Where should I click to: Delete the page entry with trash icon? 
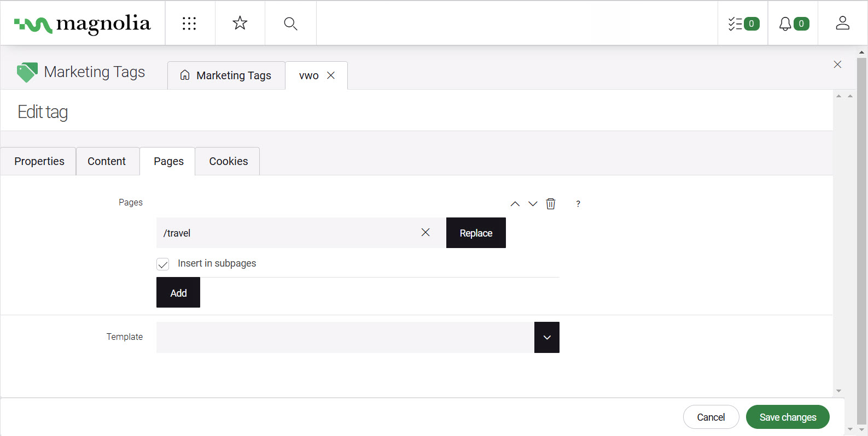tap(551, 204)
